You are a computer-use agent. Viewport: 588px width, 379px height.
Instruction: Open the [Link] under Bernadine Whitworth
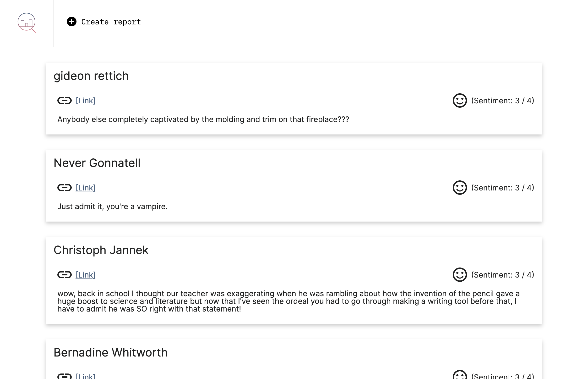[86, 376]
